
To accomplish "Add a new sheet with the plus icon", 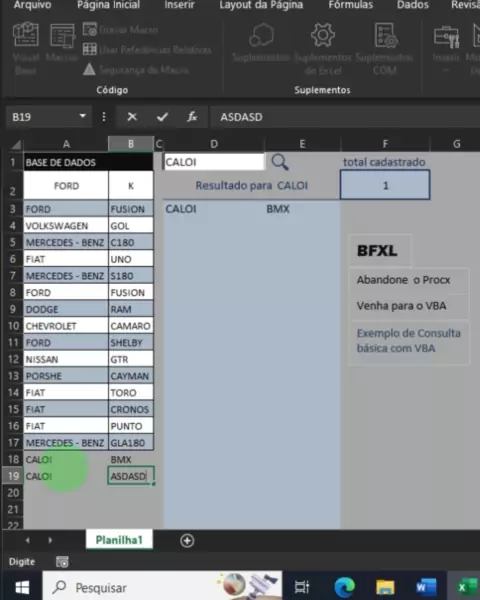I will 187,541.
